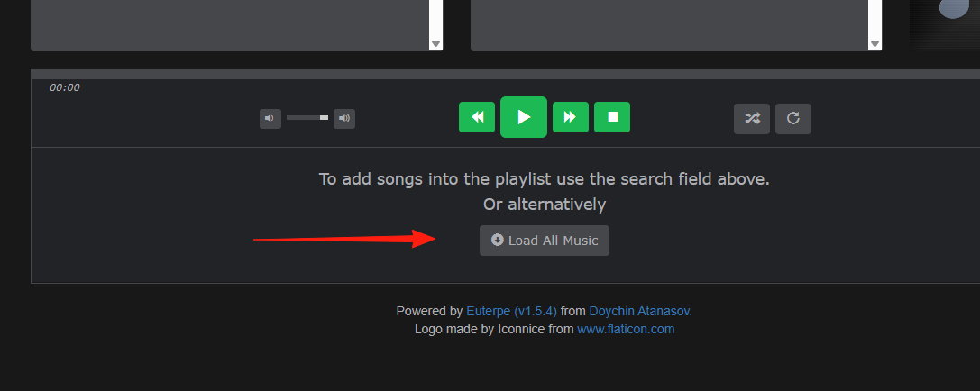Open the Doychin Atanasov link

641,311
